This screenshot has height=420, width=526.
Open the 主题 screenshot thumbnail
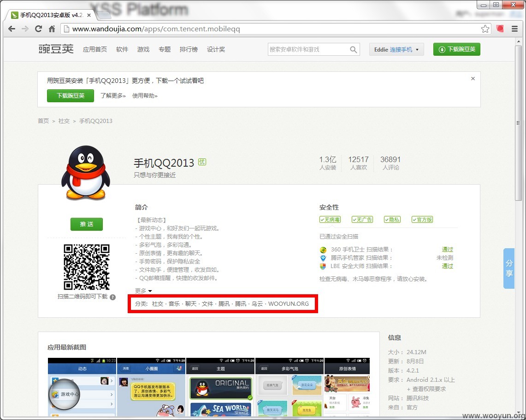[220, 387]
